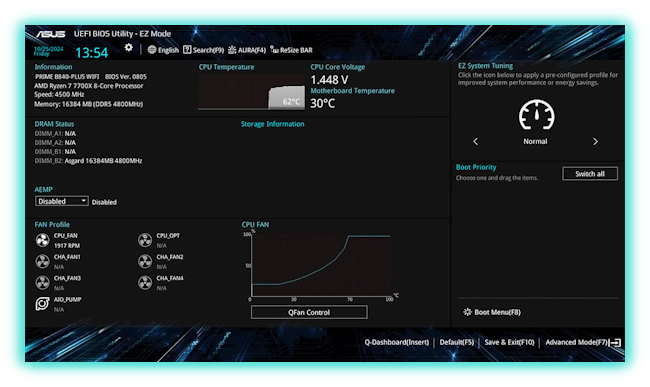Click the CPU_FAN fan icon

coord(42,240)
